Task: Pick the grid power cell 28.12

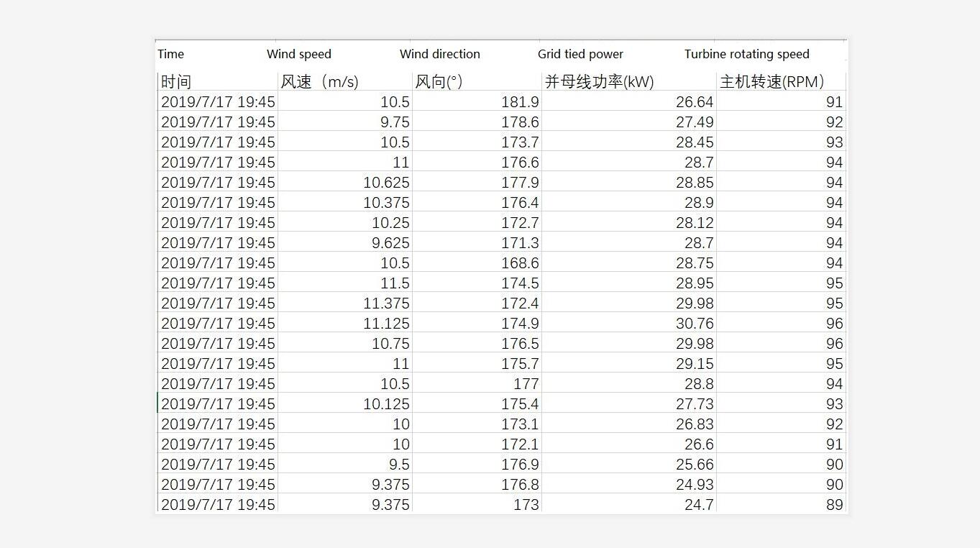Action: [628, 223]
